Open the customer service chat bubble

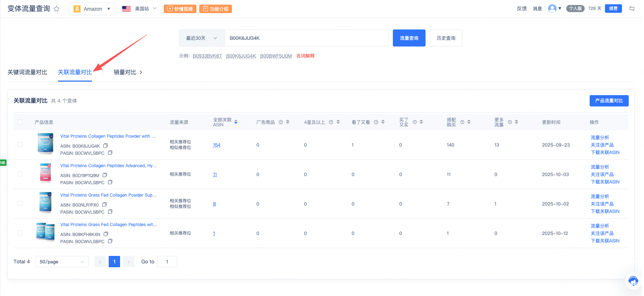tap(633, 281)
